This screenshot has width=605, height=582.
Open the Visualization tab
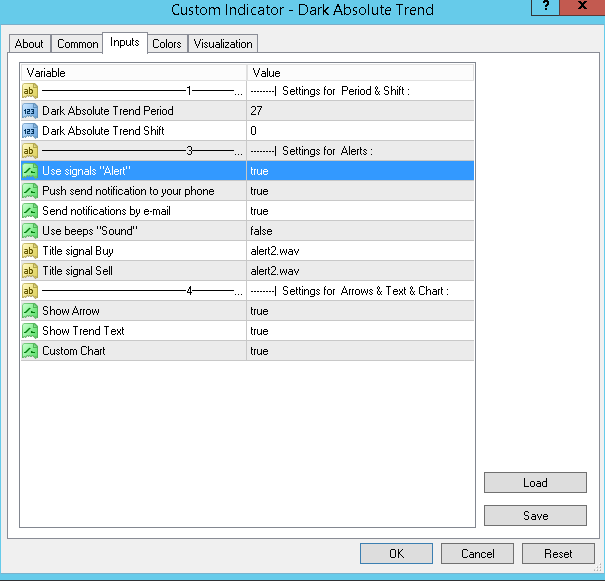click(x=223, y=44)
